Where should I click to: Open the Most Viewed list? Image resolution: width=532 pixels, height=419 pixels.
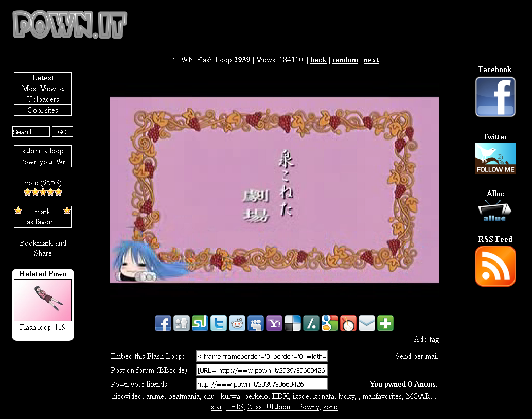[43, 89]
